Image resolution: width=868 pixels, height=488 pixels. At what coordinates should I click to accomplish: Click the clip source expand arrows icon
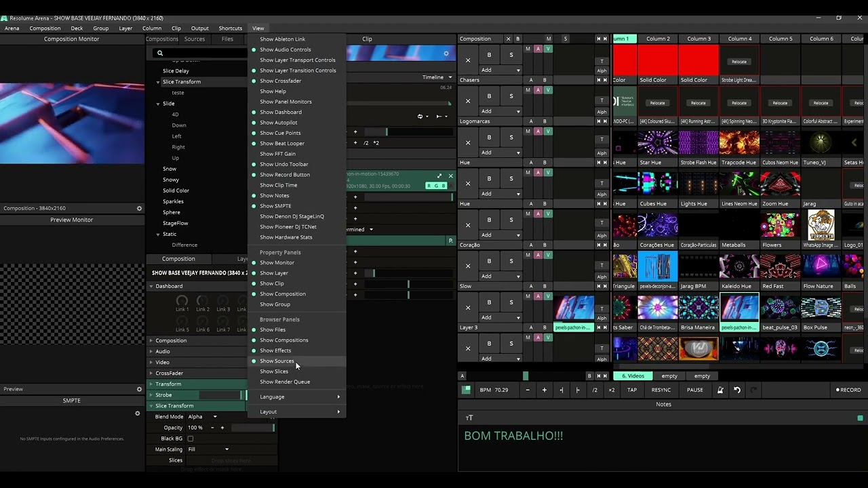pyautogui.click(x=439, y=176)
